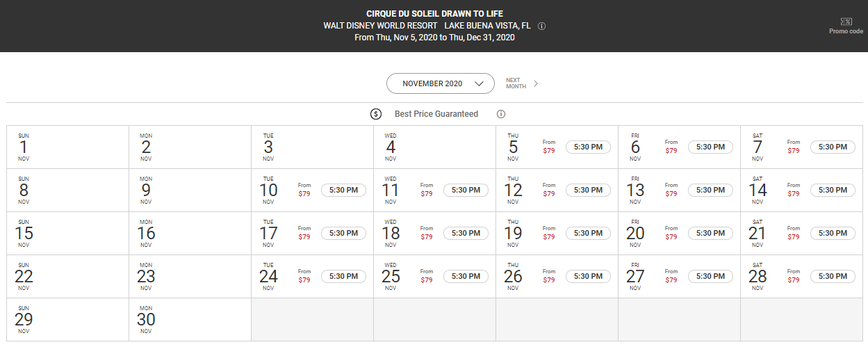
Task: Click info icon next to Best Price Guaranteed
Action: pos(500,114)
